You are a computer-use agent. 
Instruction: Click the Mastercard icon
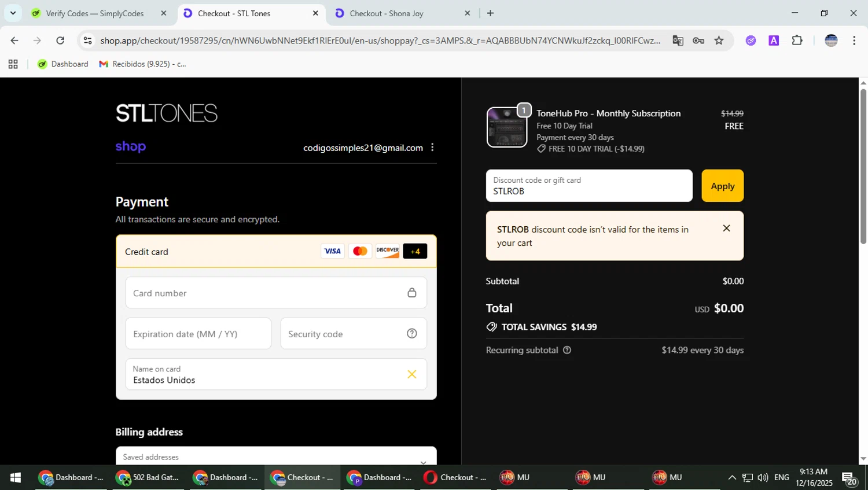tap(360, 251)
